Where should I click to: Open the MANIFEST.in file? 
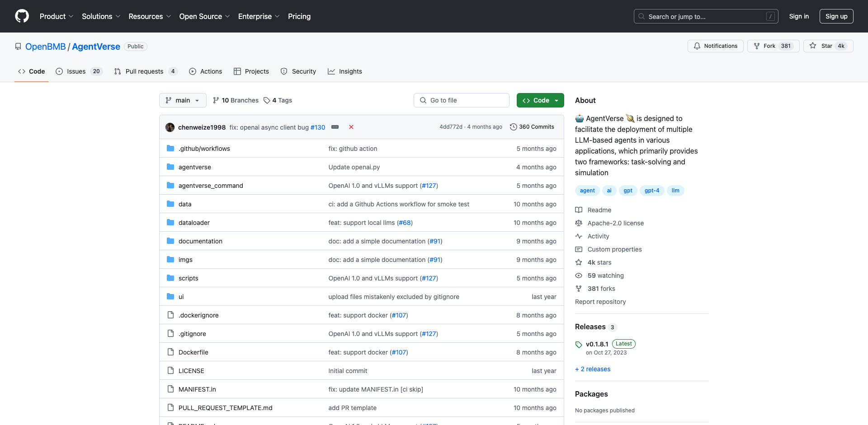tap(197, 389)
